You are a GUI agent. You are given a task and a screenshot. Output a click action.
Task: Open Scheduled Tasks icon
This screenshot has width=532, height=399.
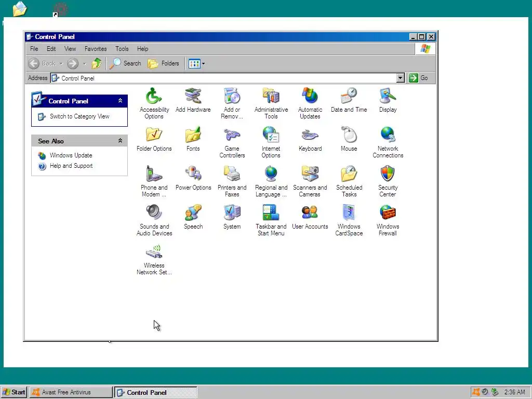pyautogui.click(x=349, y=181)
